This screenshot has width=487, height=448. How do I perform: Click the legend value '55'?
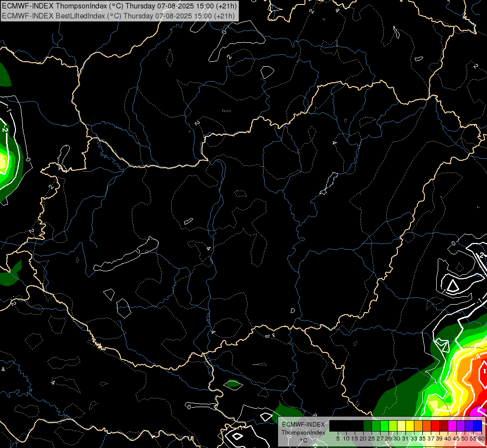coord(473,439)
